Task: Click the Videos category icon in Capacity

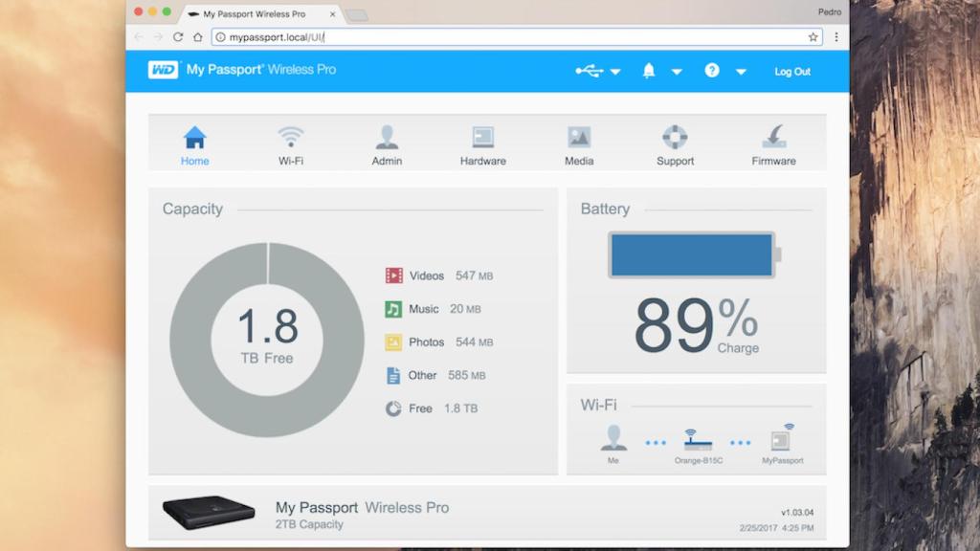Action: point(392,275)
